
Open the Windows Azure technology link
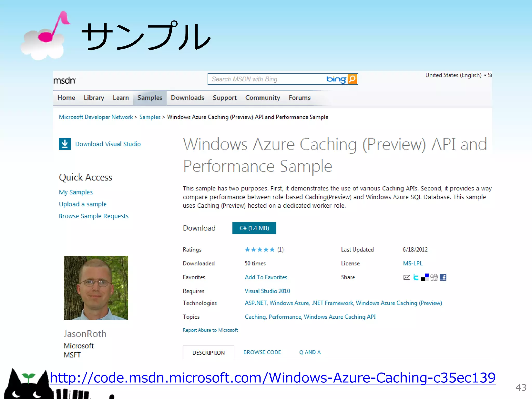pos(289,303)
